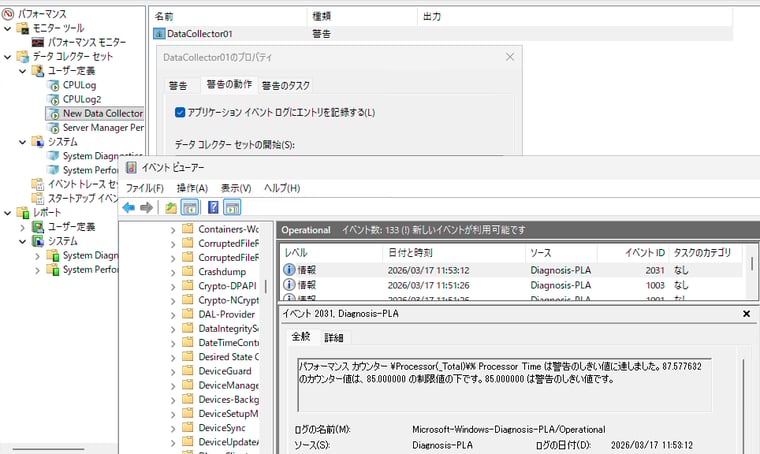This screenshot has width=760, height=454.
Task: Click the CPULog collector set icon
Action: pos(53,85)
